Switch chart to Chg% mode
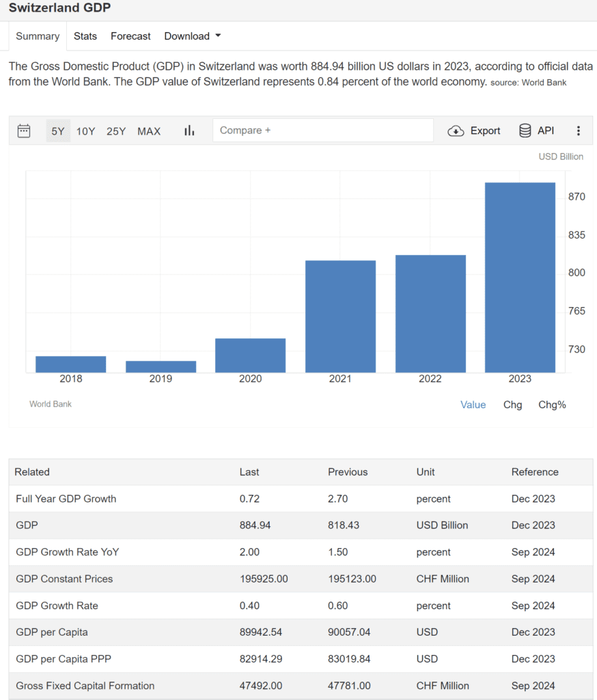 (x=552, y=405)
